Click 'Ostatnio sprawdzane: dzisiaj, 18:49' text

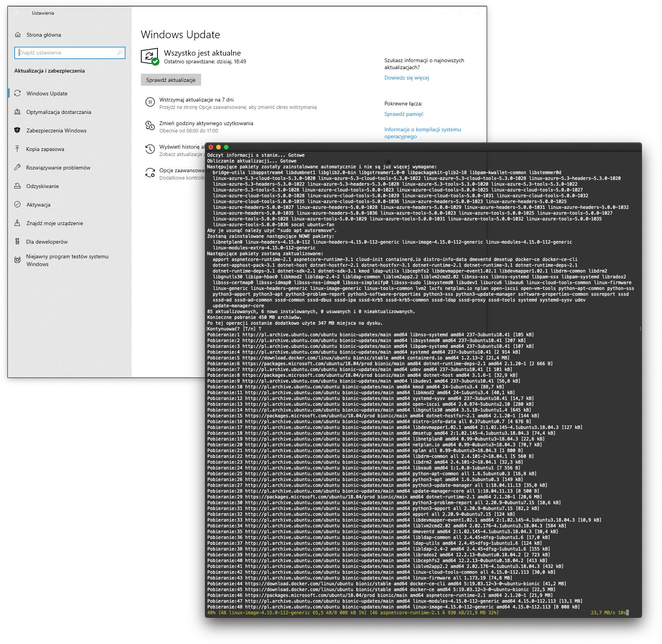point(205,61)
